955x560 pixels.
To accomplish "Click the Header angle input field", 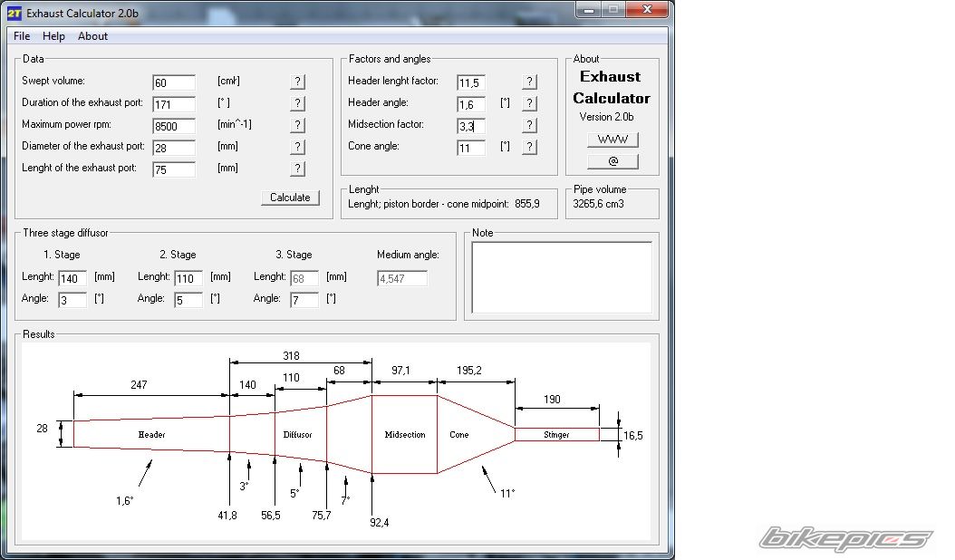I will tap(471, 104).
